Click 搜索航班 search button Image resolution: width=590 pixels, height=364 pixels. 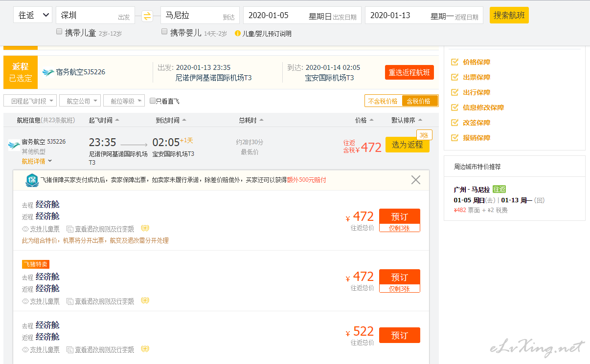[x=509, y=15]
